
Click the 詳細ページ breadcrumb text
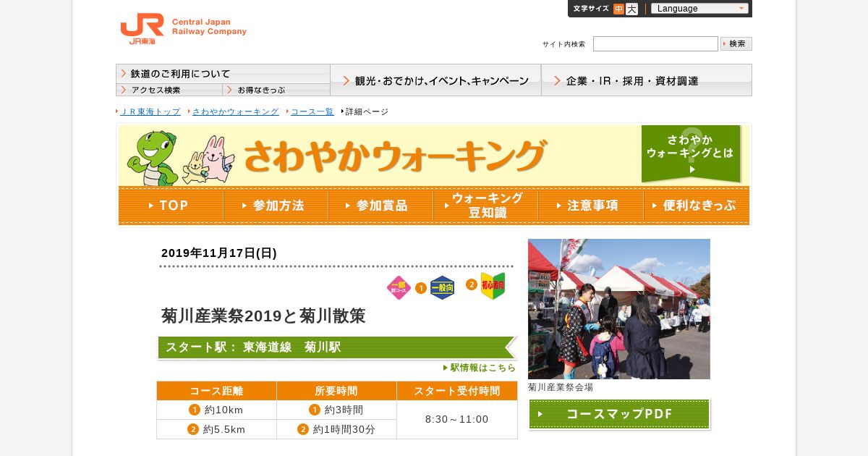[367, 111]
